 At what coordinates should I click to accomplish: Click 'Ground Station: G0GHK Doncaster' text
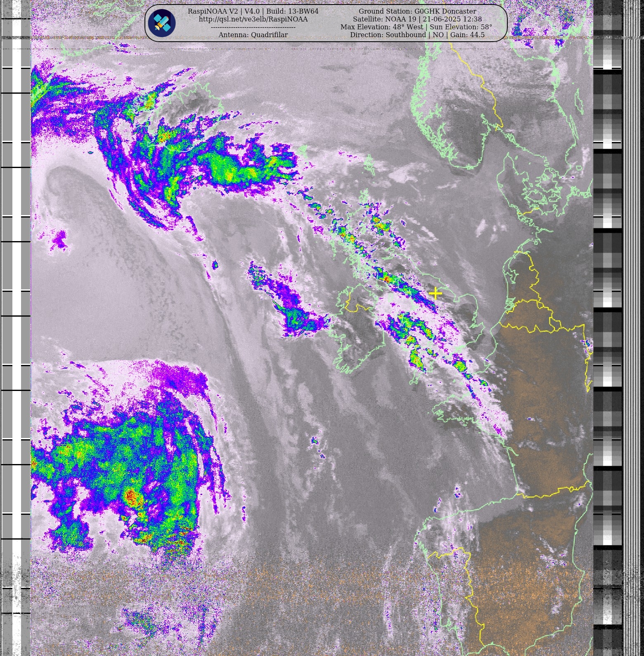417,11
